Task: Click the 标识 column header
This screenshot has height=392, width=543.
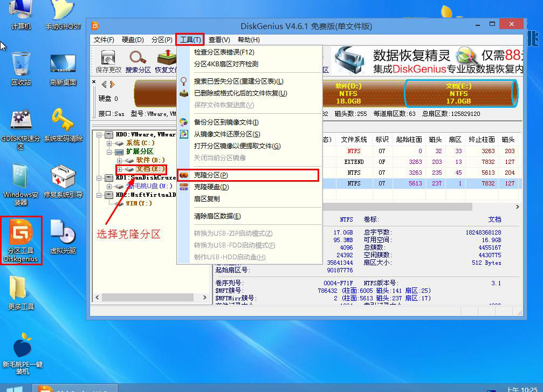Action: tap(382, 140)
